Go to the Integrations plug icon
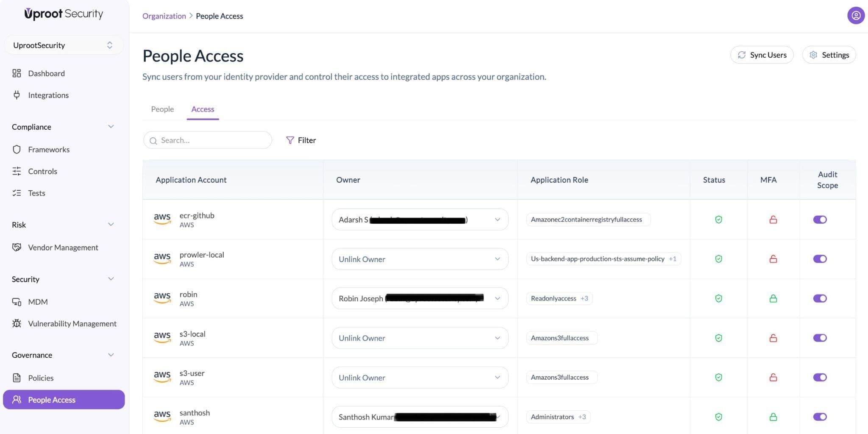The height and width of the screenshot is (434, 868). tap(17, 95)
